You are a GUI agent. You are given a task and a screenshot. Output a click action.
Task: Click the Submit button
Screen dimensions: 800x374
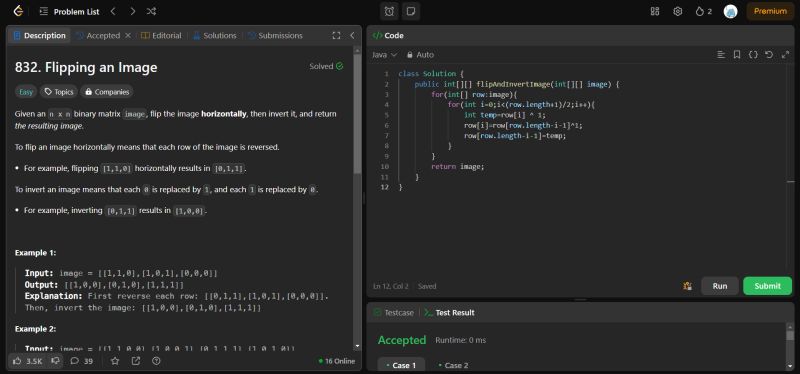coord(767,286)
